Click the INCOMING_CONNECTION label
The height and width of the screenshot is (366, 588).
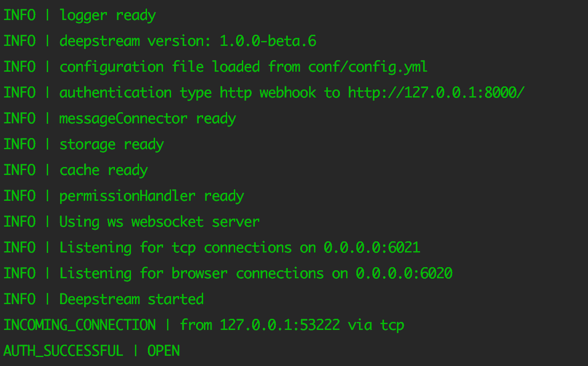80,325
